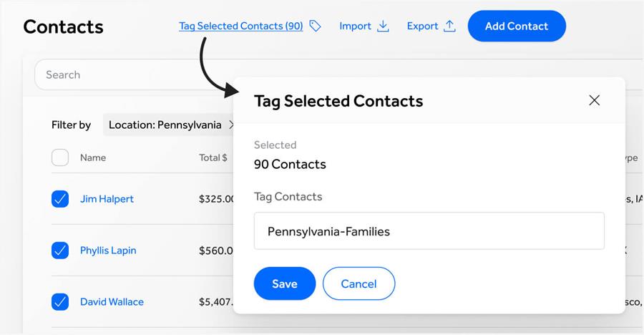Expand the chevron after Location: Pennsylvania
This screenshot has height=335, width=644.
coord(231,125)
